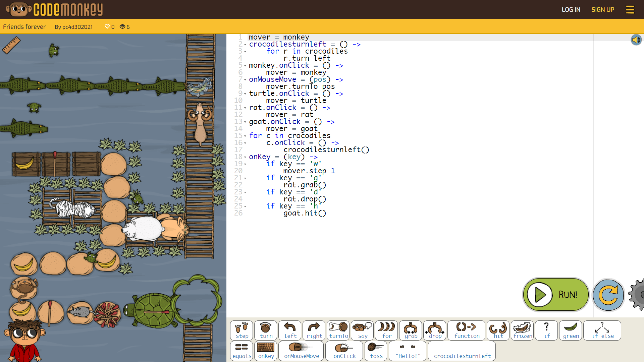Open the LOG IN page

(571, 9)
